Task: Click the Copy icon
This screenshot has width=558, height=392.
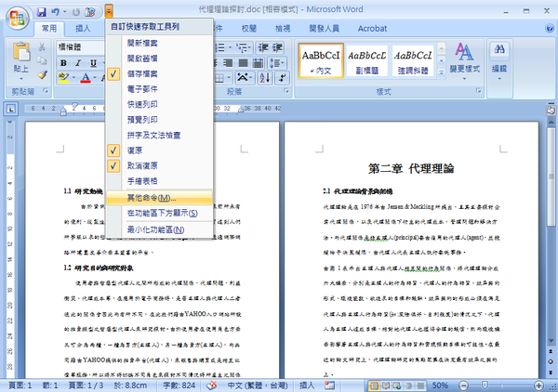Action: pyautogui.click(x=42, y=60)
